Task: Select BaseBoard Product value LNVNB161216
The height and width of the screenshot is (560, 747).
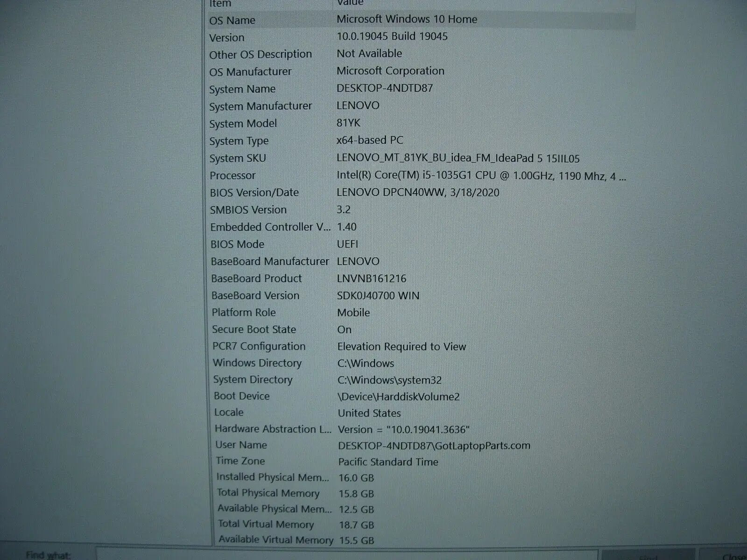Action: 372,279
